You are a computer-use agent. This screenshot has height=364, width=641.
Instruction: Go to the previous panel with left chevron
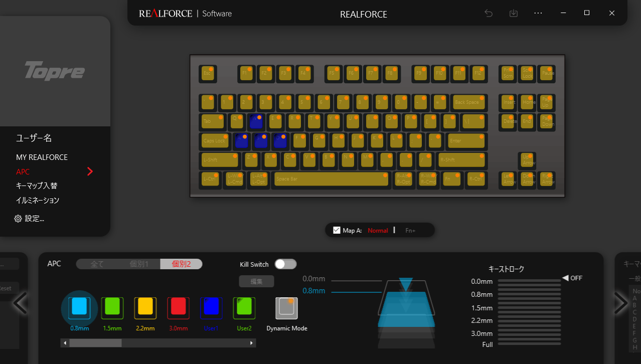point(20,303)
